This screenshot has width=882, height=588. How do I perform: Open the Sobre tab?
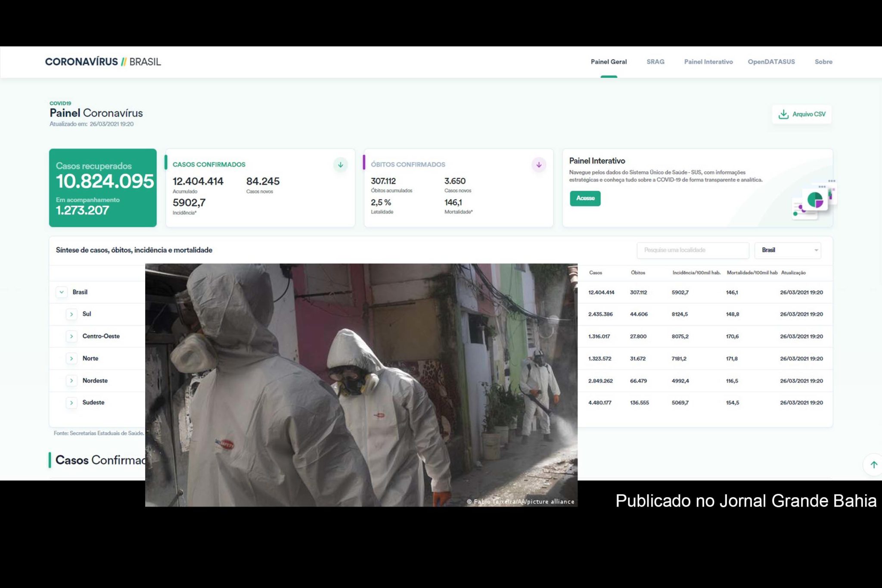tap(823, 62)
